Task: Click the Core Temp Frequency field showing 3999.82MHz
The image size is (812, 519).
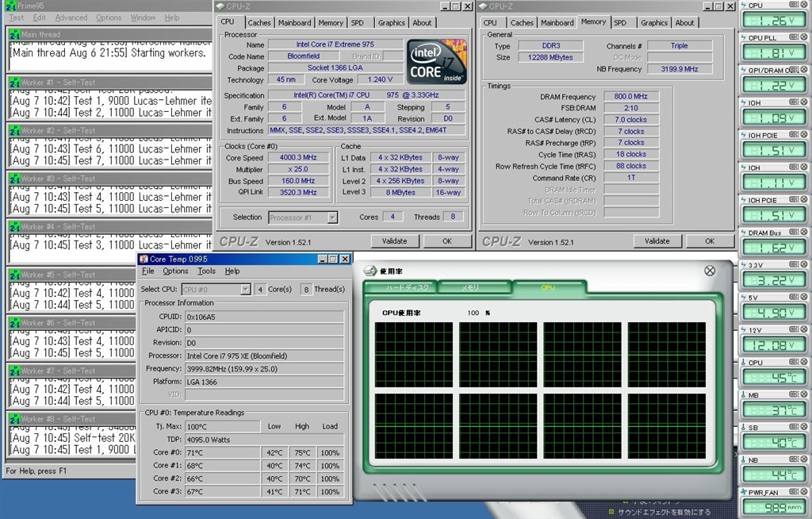Action: click(265, 369)
